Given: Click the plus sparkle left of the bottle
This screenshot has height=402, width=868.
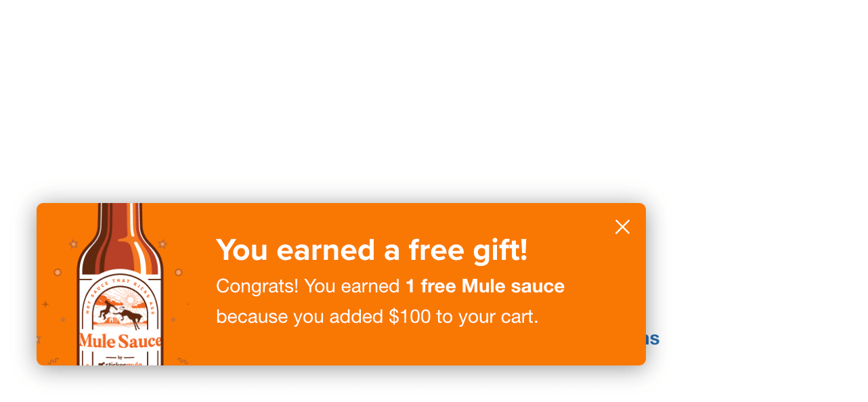Looking at the screenshot, I should [x=45, y=305].
